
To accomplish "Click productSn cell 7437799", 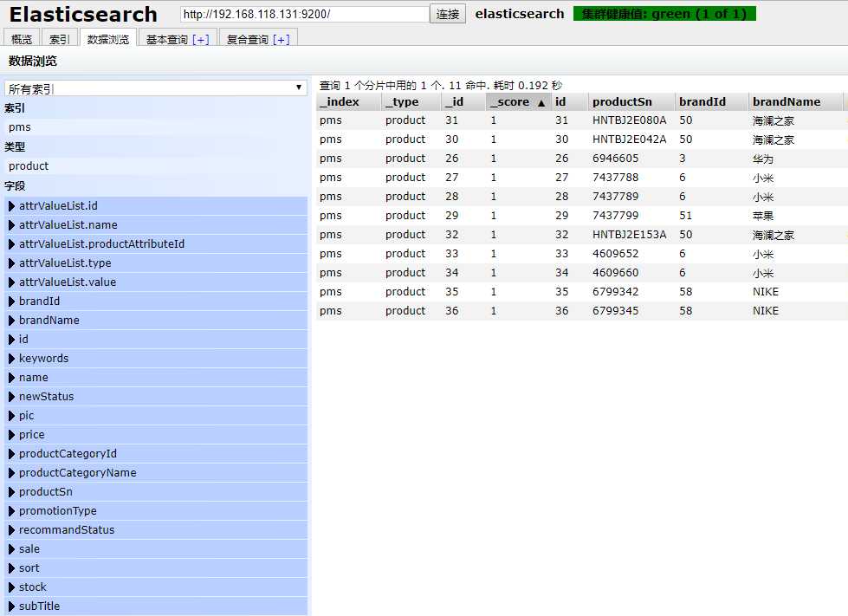I will tap(616, 215).
